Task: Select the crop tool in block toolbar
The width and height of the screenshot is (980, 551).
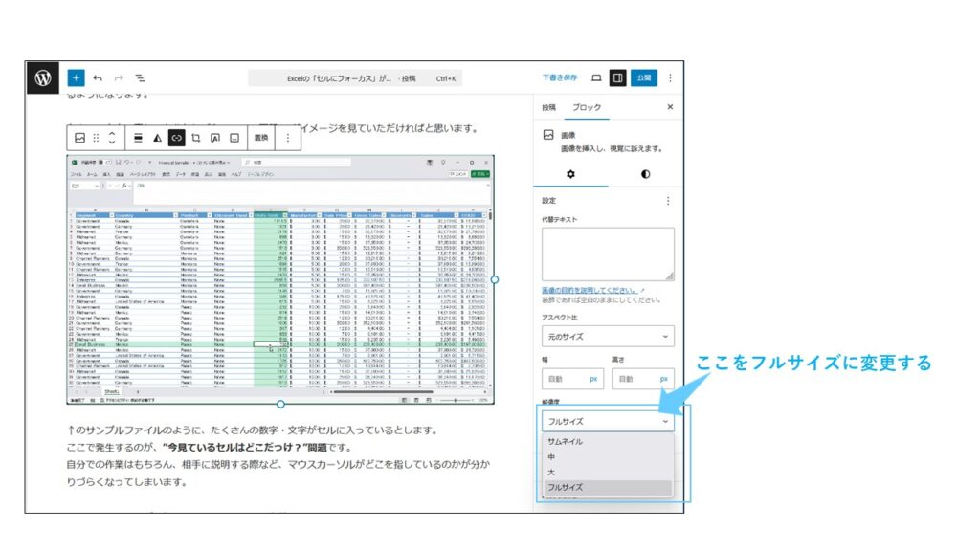Action: (196, 138)
